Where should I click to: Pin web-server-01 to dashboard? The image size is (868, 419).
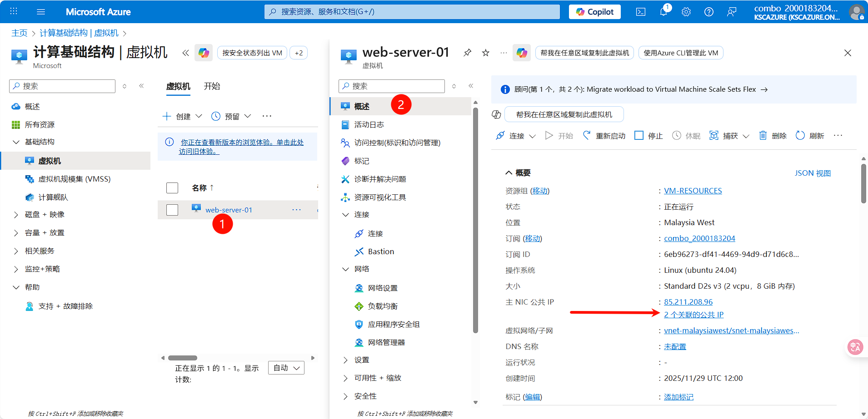pyautogui.click(x=467, y=53)
